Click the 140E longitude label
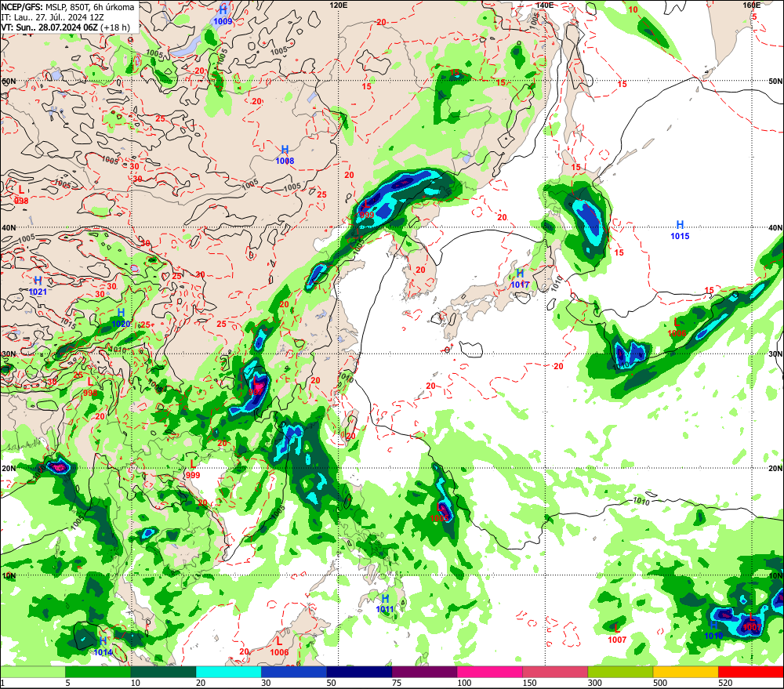Screen dimensions: 784x689 coord(544,5)
